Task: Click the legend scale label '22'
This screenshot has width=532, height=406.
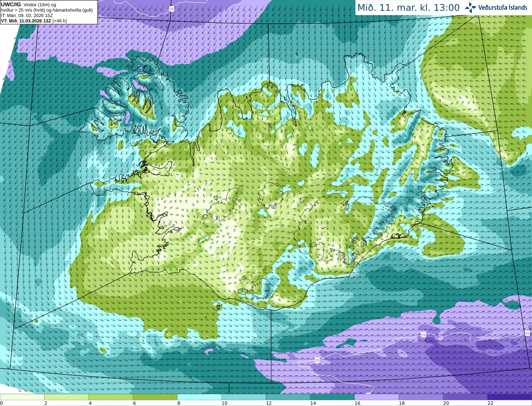Action: click(x=490, y=403)
